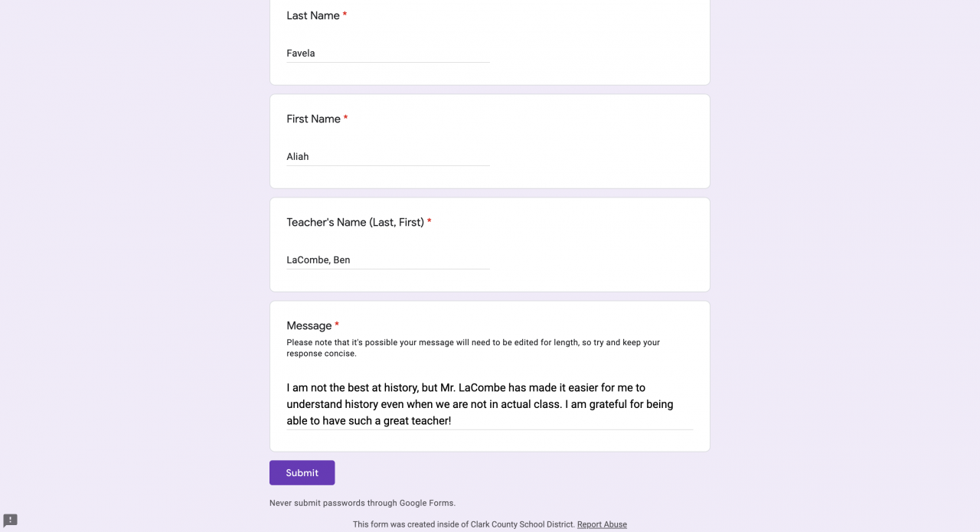The height and width of the screenshot is (532, 980).
Task: Click the feedback exclamation icon in the corner
Action: click(x=10, y=521)
